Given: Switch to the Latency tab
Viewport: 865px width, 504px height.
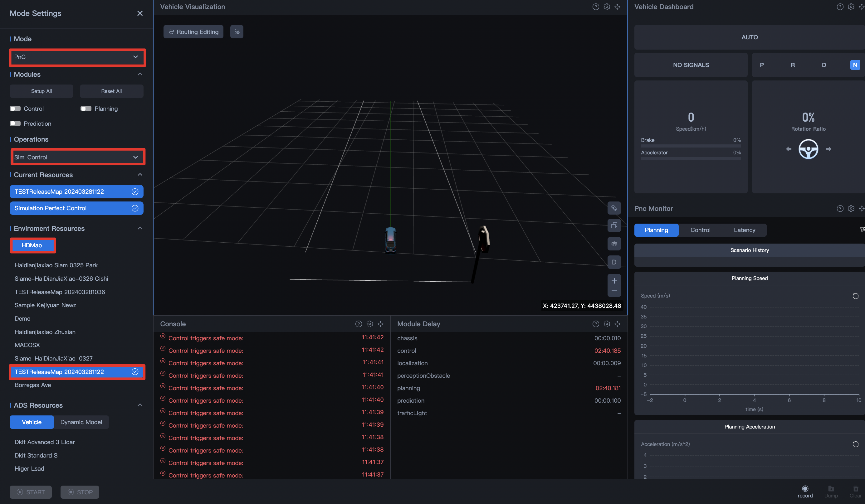Looking at the screenshot, I should point(744,230).
